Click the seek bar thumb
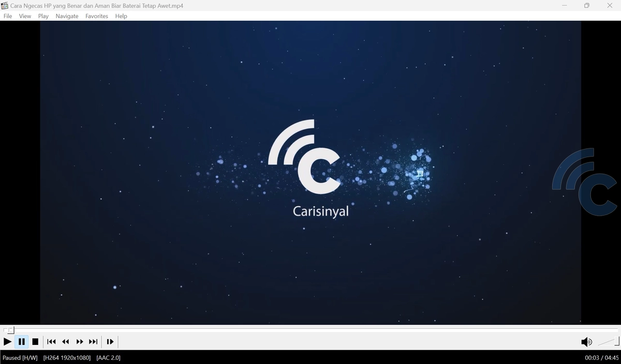This screenshot has width=621, height=364. (10, 330)
